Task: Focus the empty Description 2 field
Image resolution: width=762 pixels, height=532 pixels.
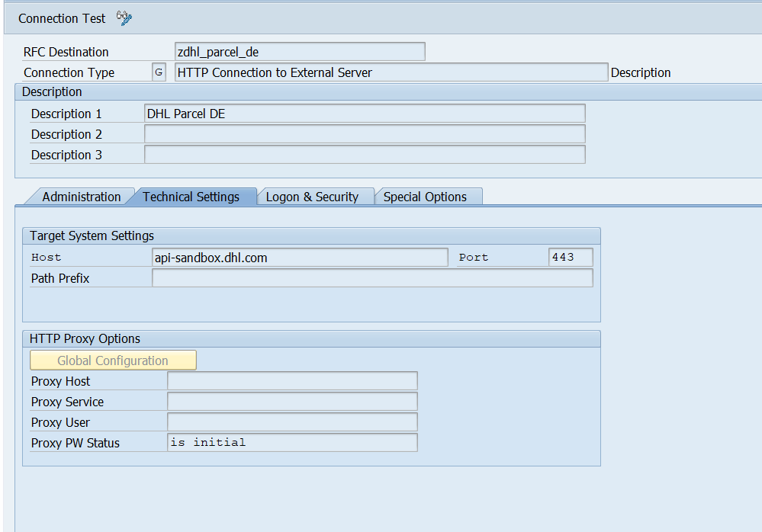Action: coord(365,134)
